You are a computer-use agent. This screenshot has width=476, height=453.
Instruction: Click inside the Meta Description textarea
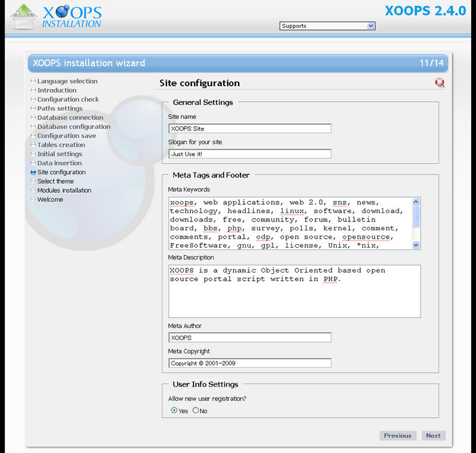[295, 291]
